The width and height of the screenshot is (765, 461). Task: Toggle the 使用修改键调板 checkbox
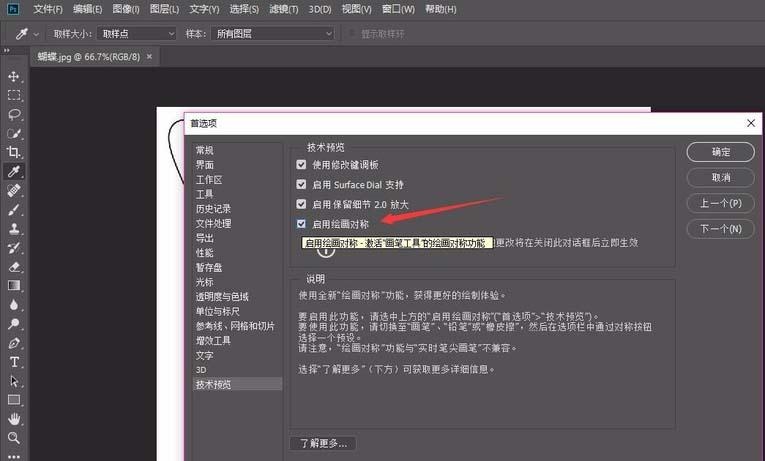point(301,164)
